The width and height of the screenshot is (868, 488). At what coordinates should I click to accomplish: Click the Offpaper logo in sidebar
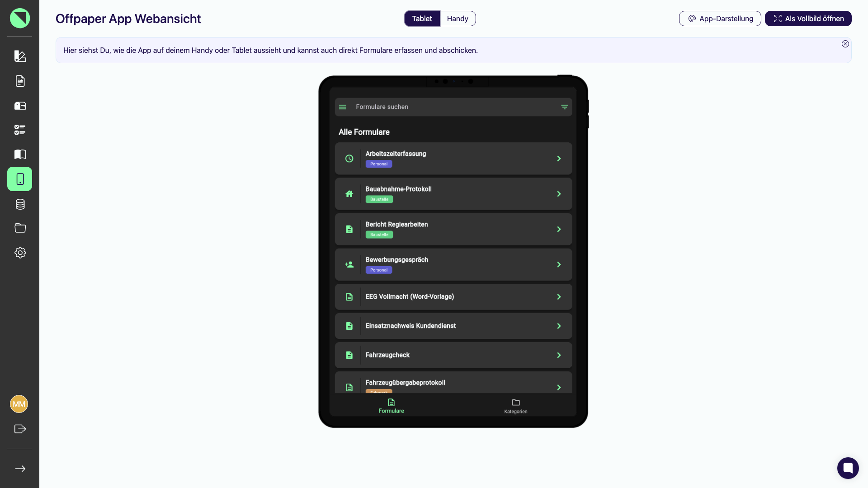point(20,18)
